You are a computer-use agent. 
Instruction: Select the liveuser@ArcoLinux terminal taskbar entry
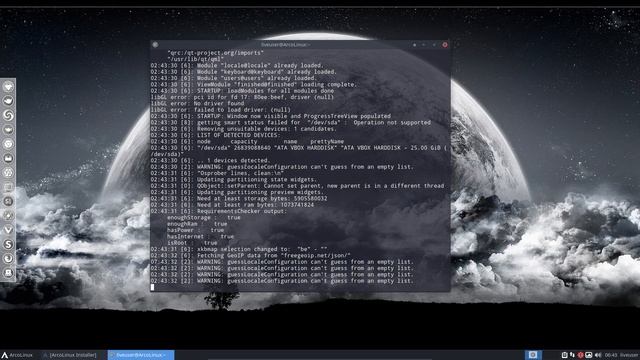pos(141,355)
